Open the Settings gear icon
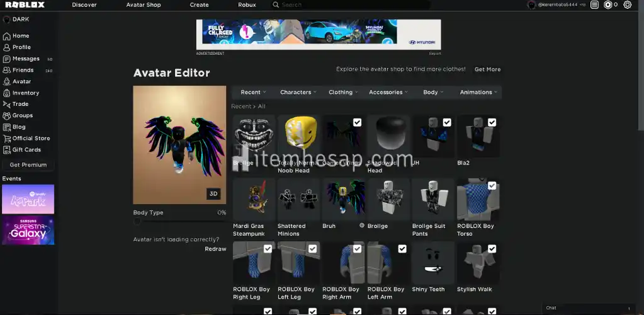The height and width of the screenshot is (315, 644). [x=627, y=4]
